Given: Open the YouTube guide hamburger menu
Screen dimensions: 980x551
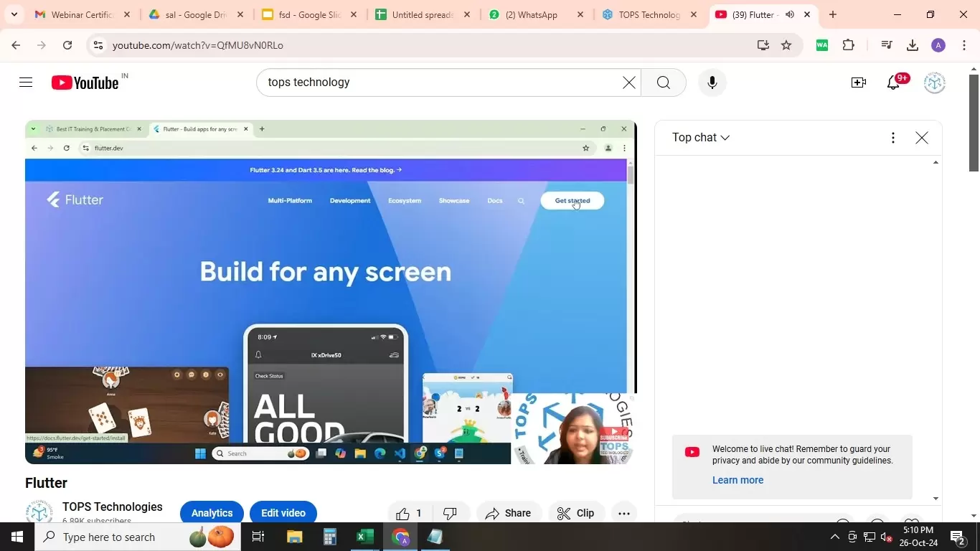Looking at the screenshot, I should point(26,83).
